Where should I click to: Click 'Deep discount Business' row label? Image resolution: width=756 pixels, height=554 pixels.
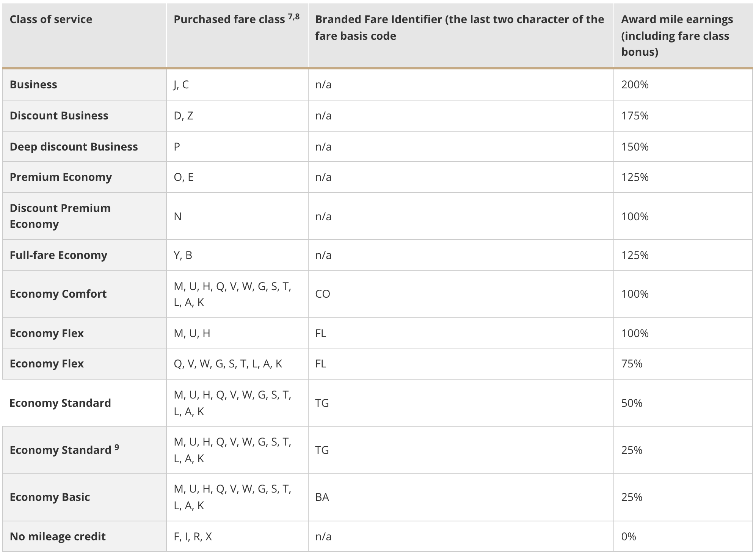74,147
